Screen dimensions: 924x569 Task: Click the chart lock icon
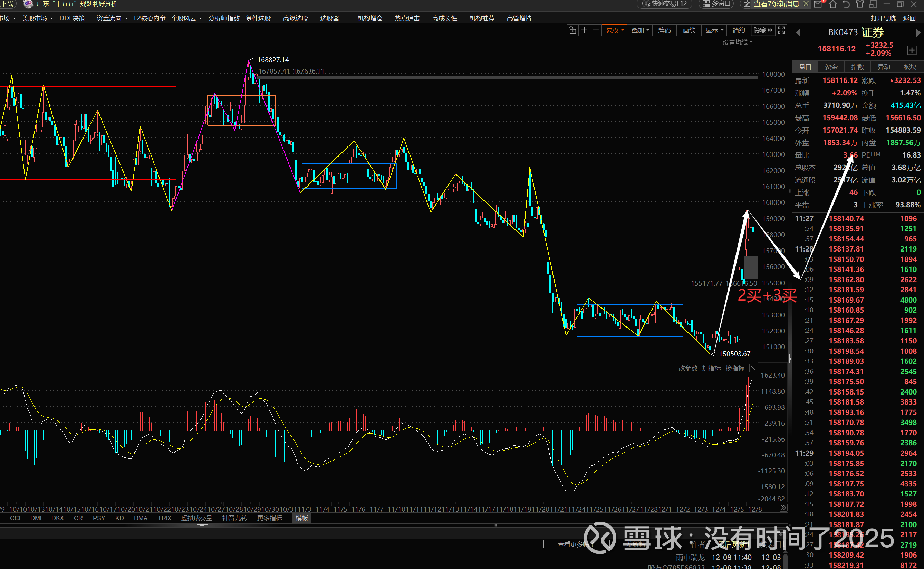[572, 30]
